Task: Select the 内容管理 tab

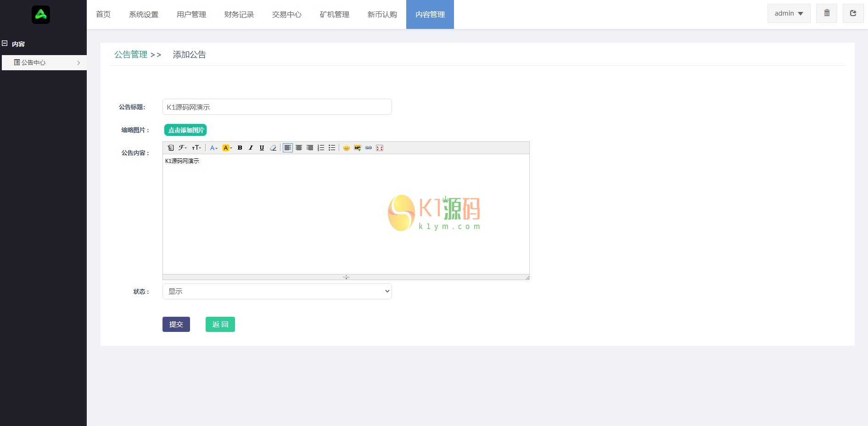Action: (x=430, y=15)
